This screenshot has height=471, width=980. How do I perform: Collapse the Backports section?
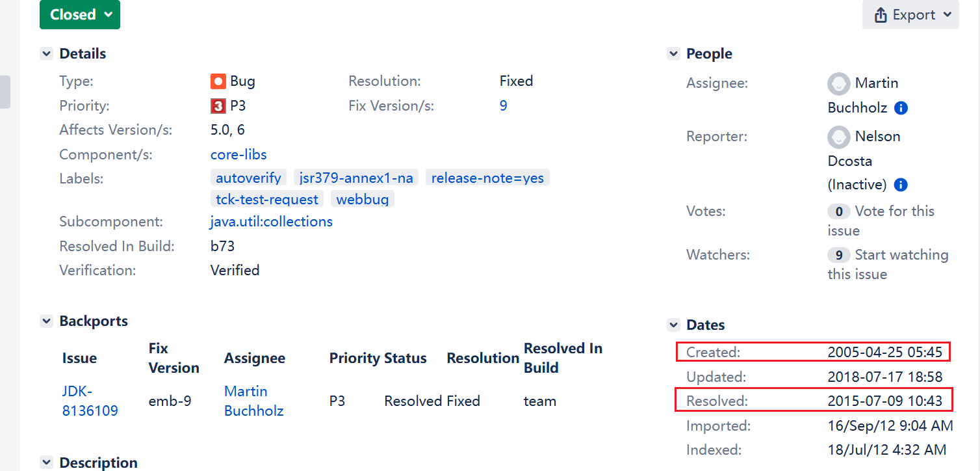[x=46, y=321]
